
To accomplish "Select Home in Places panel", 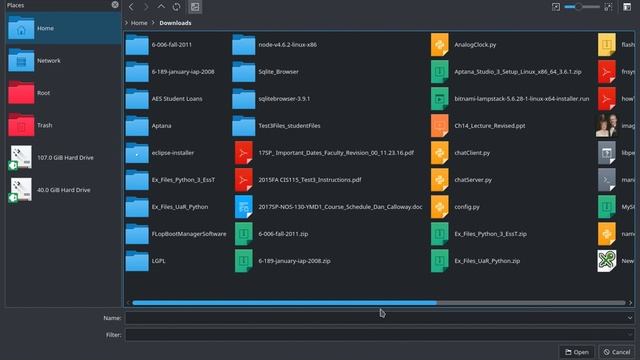I will point(63,28).
